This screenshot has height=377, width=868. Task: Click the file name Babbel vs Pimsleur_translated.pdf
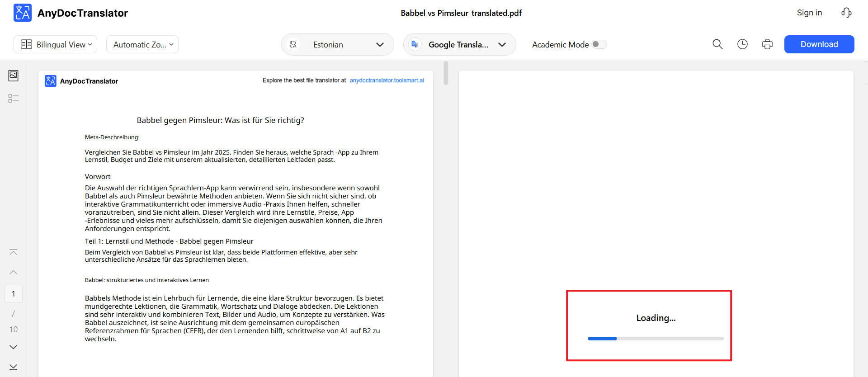[x=461, y=13]
